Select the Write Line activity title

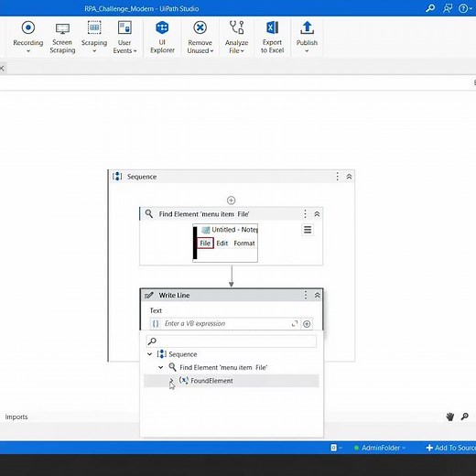point(174,295)
